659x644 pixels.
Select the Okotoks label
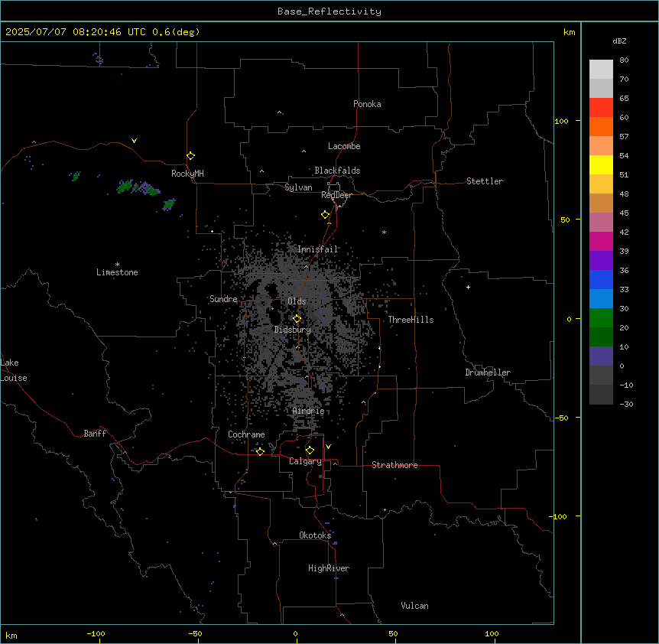coord(315,535)
